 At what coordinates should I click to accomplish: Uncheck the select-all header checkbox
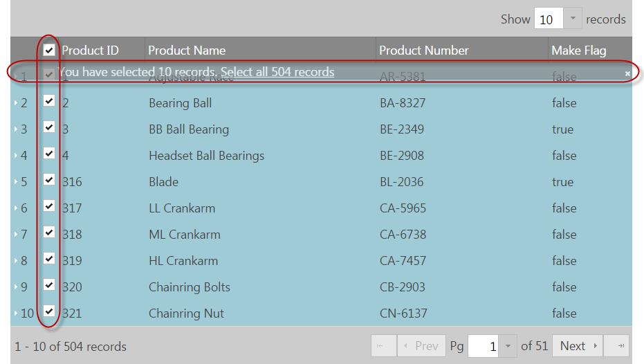click(49, 50)
